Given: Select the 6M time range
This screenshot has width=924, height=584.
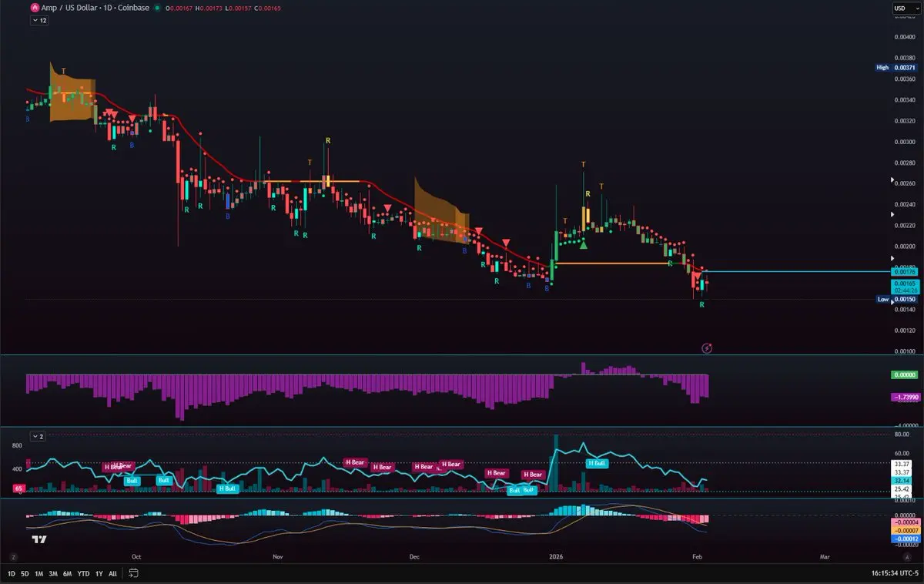Looking at the screenshot, I should (x=68, y=573).
